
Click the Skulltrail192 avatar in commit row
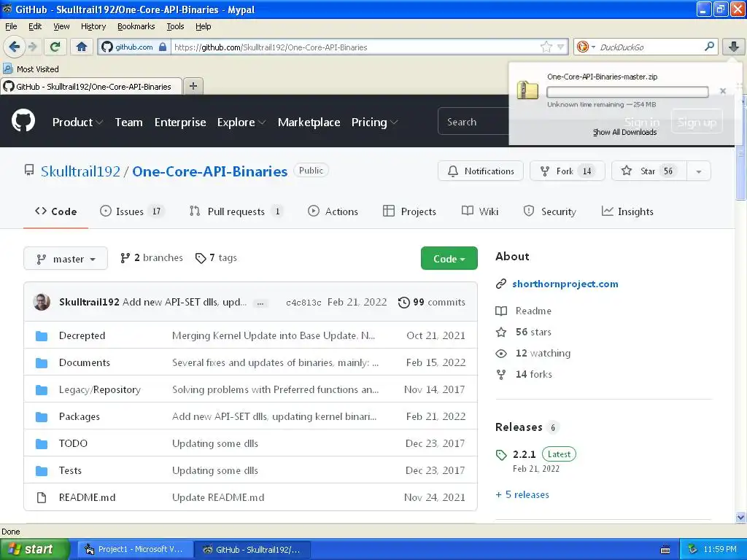[42, 302]
